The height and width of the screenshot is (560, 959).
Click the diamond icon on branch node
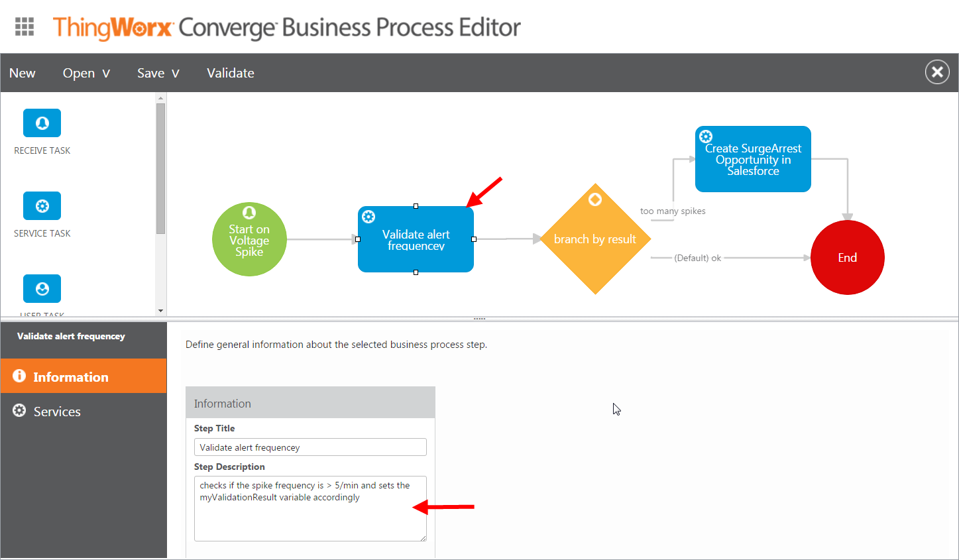595,199
